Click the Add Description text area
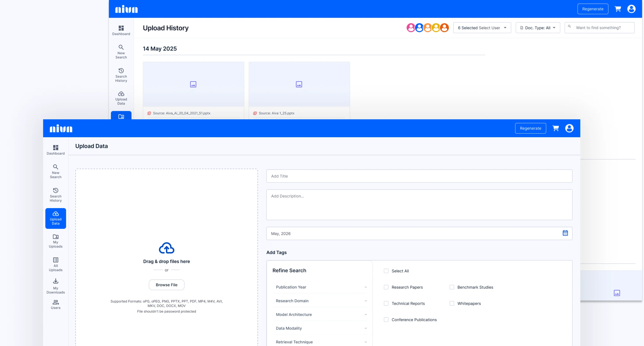Viewport: 644px width, 346px height. 419,205
